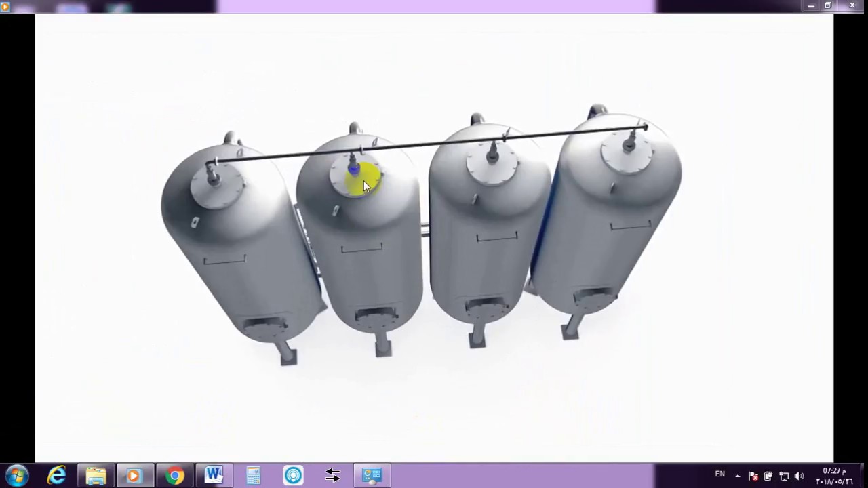Click the EN language indicator
Screen dimensions: 868x488
(x=719, y=474)
